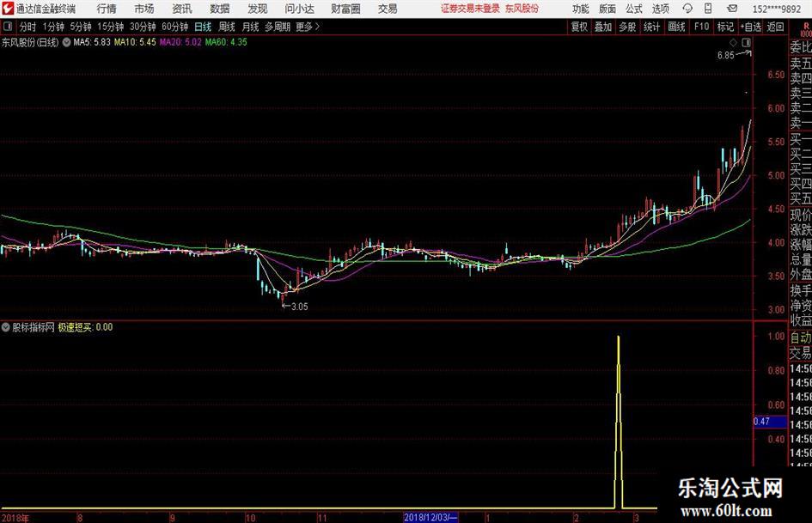This screenshot has width=812, height=523.
Task: Activate the 画线 drawing tool
Action: [676, 27]
